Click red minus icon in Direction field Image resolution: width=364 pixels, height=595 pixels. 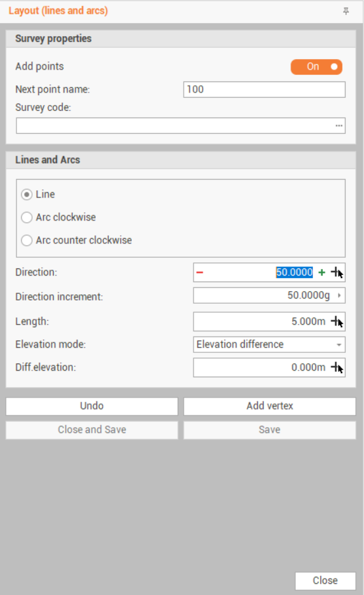[x=199, y=272]
